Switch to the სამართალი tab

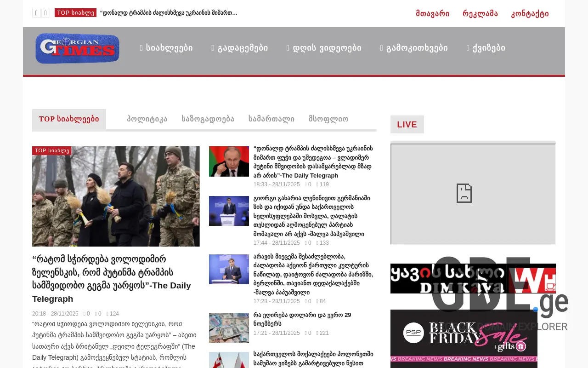point(271,119)
